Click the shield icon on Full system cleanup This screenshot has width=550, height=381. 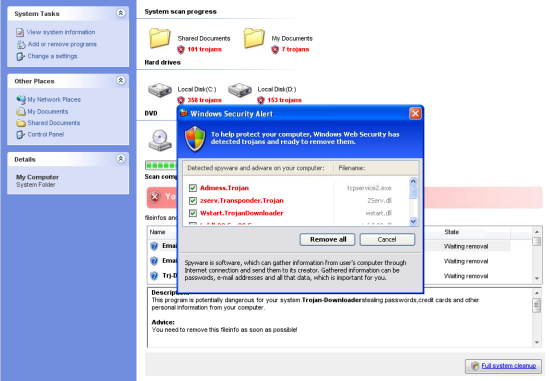pos(475,366)
